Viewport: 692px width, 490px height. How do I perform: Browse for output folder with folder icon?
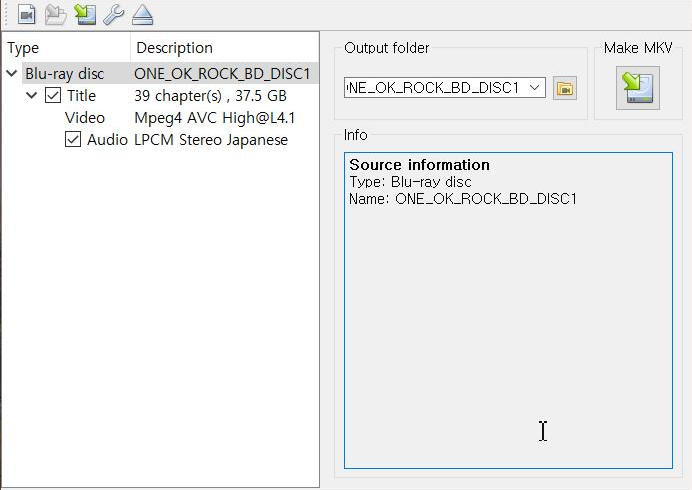564,88
